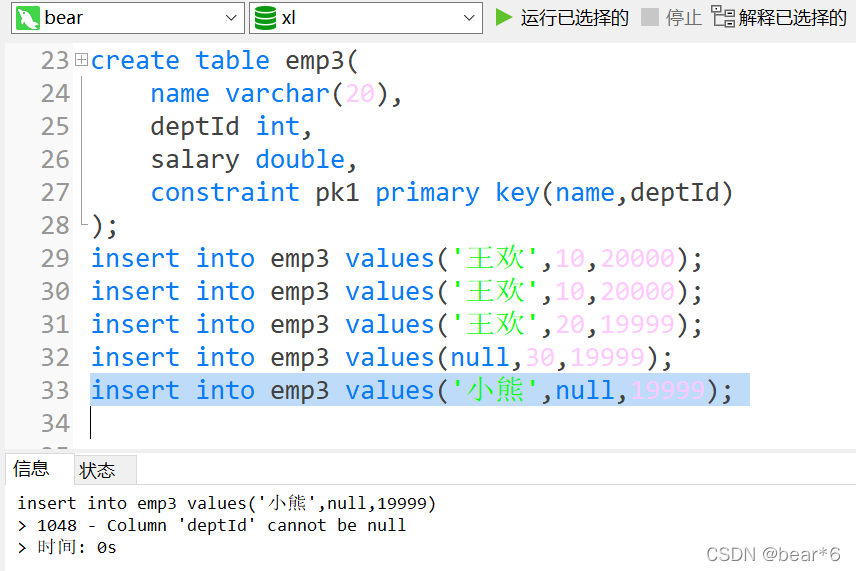Image resolution: width=856 pixels, height=571 pixels.
Task: Click the '时间: 0s' output line
Action: pyautogui.click(x=68, y=547)
